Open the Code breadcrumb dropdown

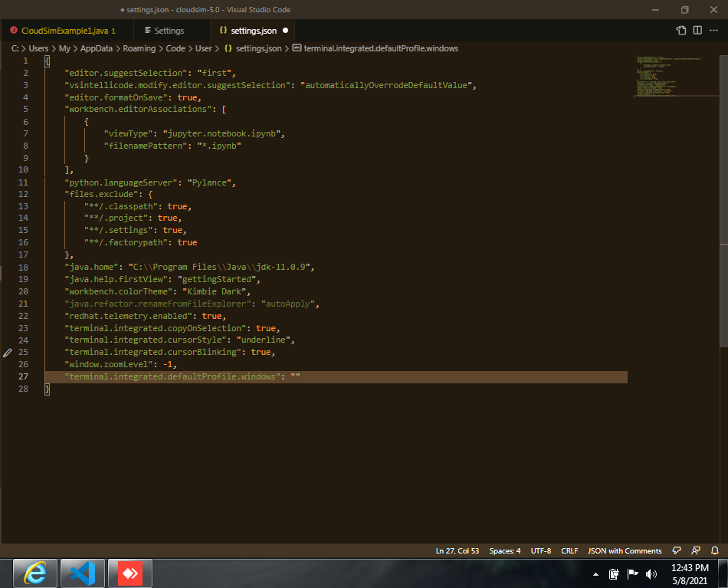176,48
